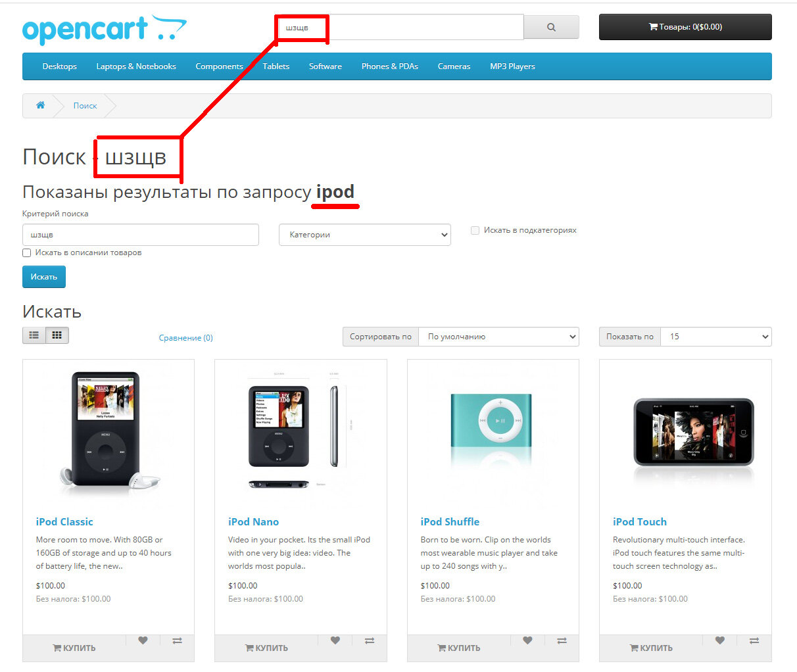Compare the iPod Touch product
This screenshot has width=797, height=672.
(x=754, y=640)
